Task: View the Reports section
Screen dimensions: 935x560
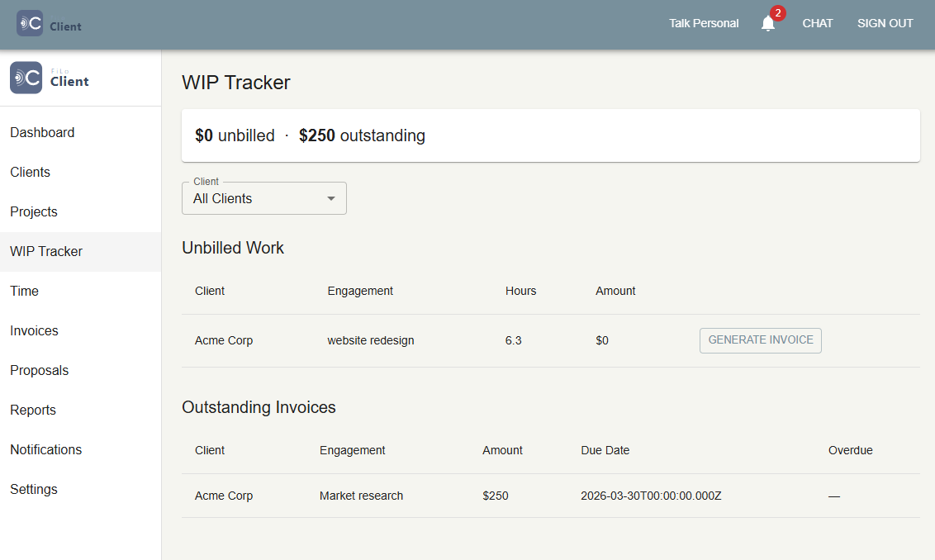Action: 33,410
